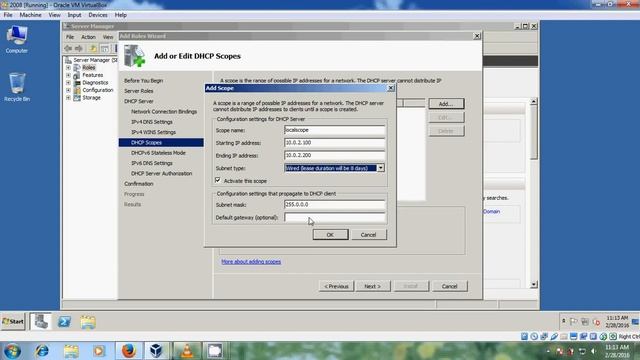
Task: Go back with < Previous button
Action: tap(336, 286)
